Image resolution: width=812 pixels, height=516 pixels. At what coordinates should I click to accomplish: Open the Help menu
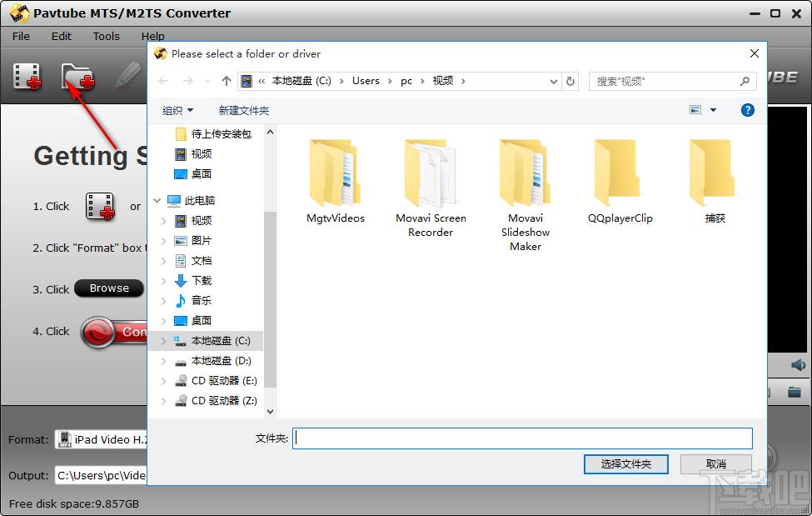click(x=152, y=37)
